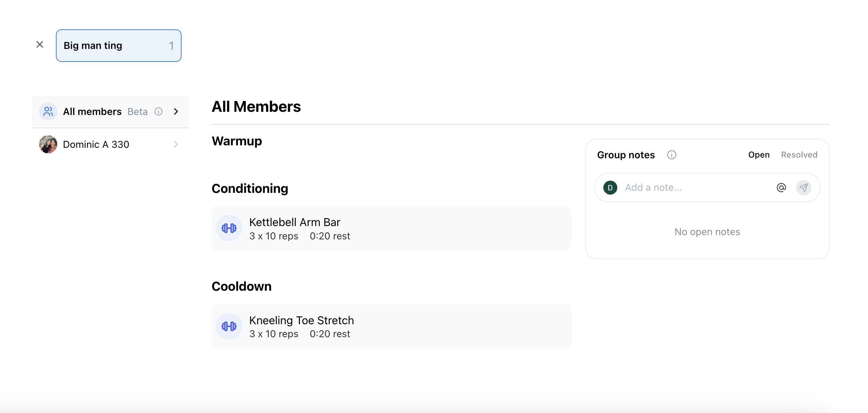The height and width of the screenshot is (413, 868).
Task: Click the green D avatar in Group notes
Action: [610, 188]
